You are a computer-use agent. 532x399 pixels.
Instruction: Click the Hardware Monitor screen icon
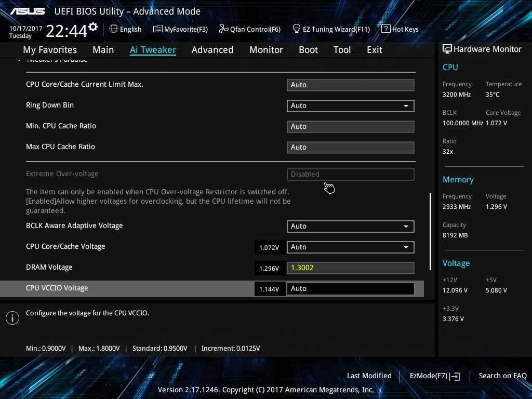[447, 49]
